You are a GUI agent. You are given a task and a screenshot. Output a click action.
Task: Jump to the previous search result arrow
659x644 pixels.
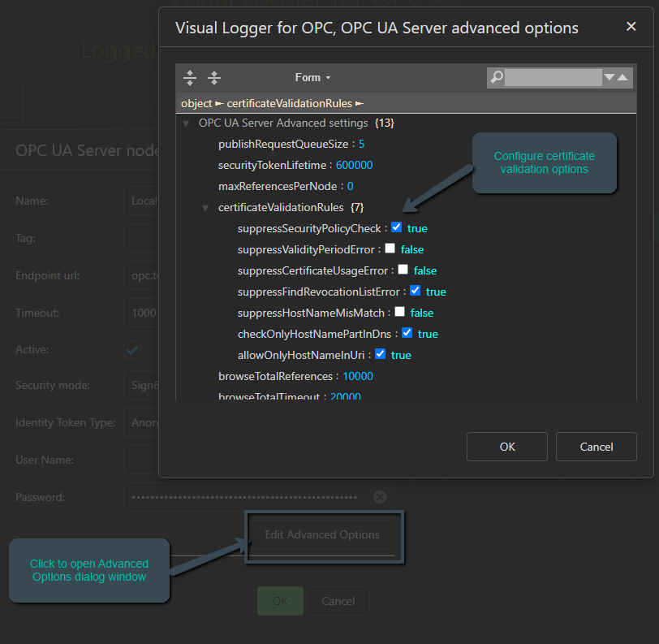coord(622,78)
